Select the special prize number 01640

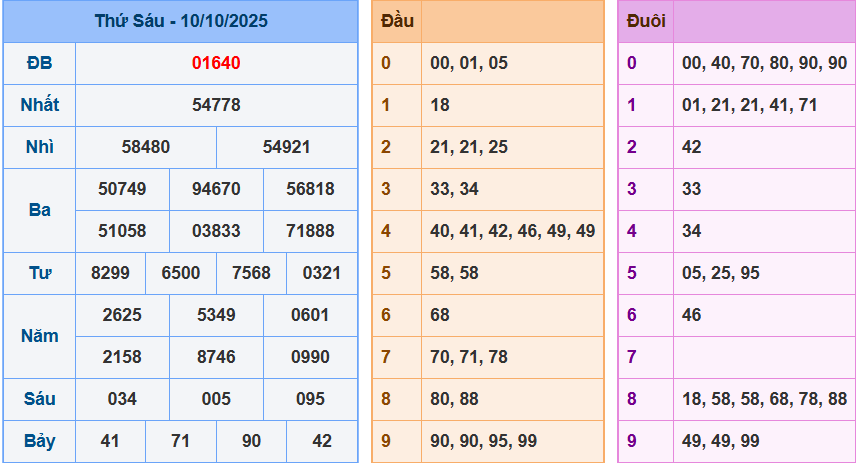pos(216,63)
